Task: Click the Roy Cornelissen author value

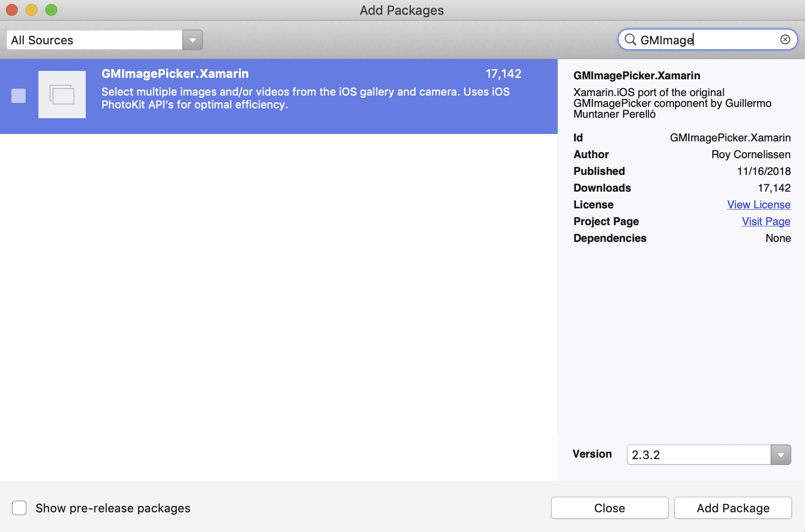Action: [x=751, y=154]
